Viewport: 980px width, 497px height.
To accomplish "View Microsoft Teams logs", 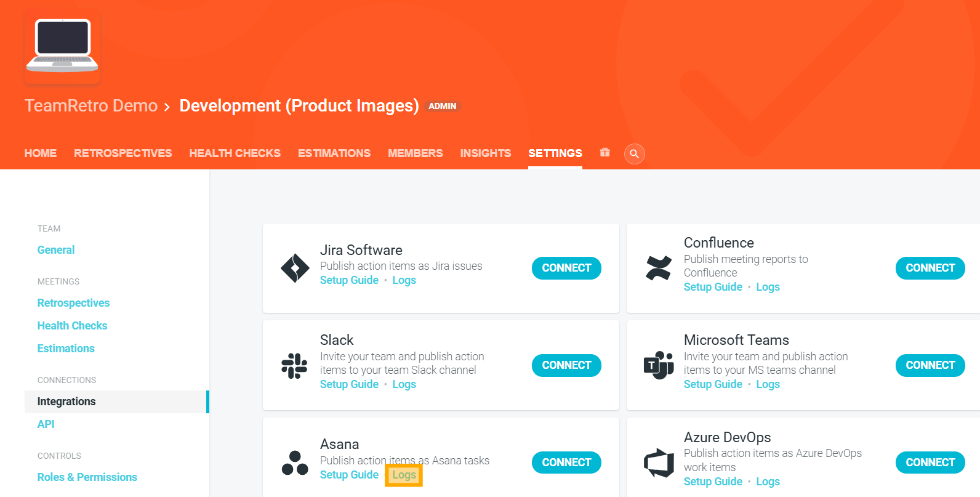I will tap(768, 384).
